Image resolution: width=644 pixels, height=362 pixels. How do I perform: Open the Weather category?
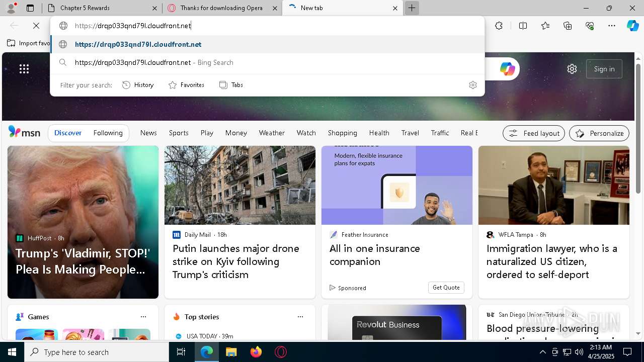click(x=272, y=133)
